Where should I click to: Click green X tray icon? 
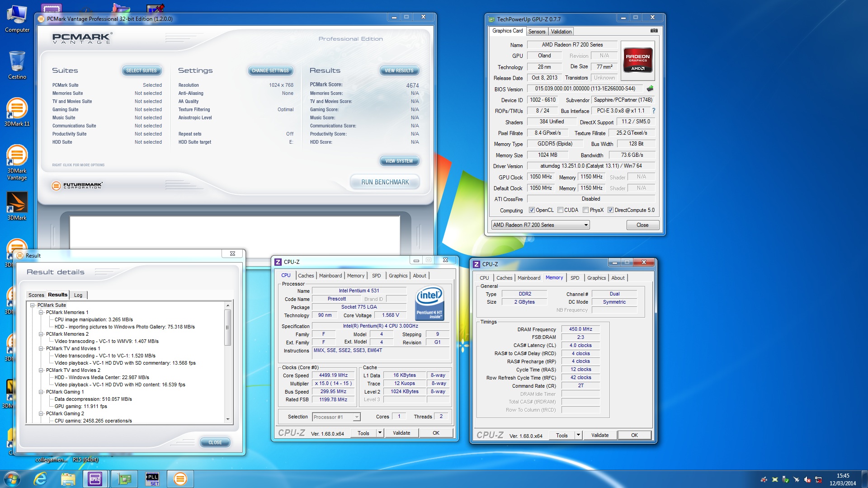(774, 479)
